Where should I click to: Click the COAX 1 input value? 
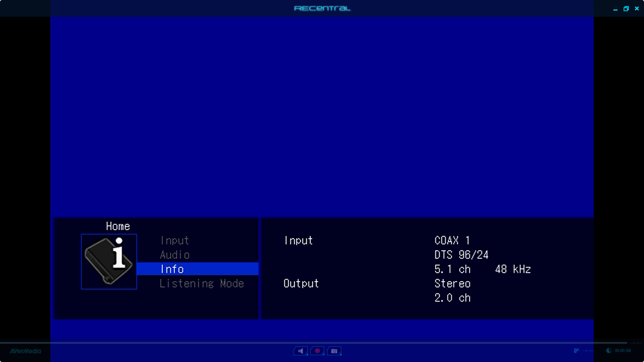(x=452, y=240)
